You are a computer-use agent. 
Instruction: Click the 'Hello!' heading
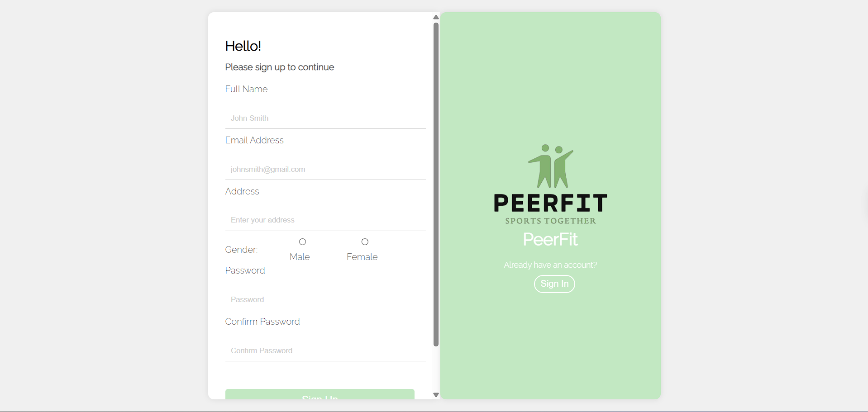[243, 46]
